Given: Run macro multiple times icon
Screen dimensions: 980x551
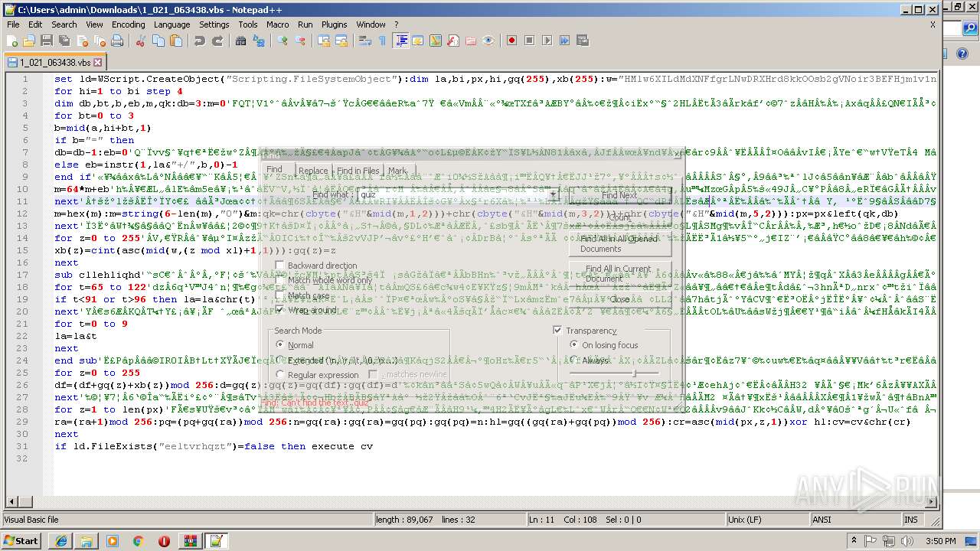Looking at the screenshot, I should pyautogui.click(x=564, y=41).
